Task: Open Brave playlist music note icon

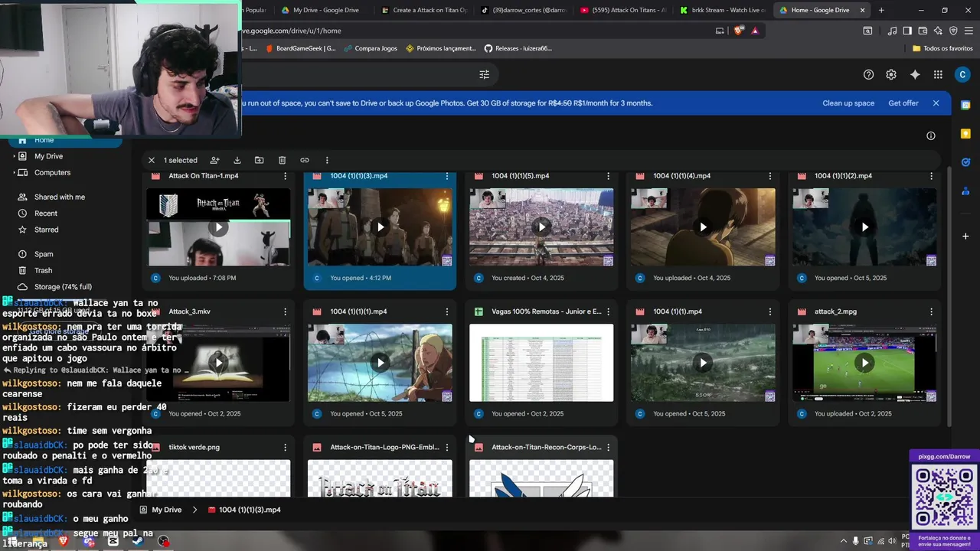Action: tap(892, 31)
